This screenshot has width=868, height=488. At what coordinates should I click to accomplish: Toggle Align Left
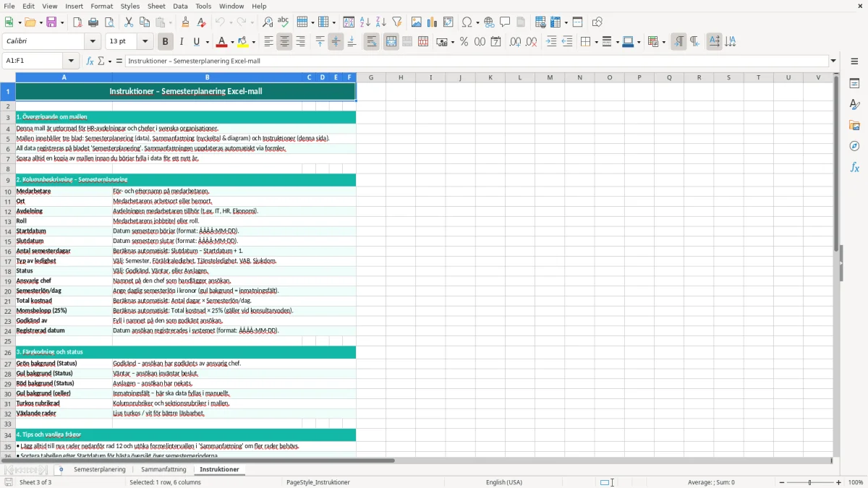268,42
